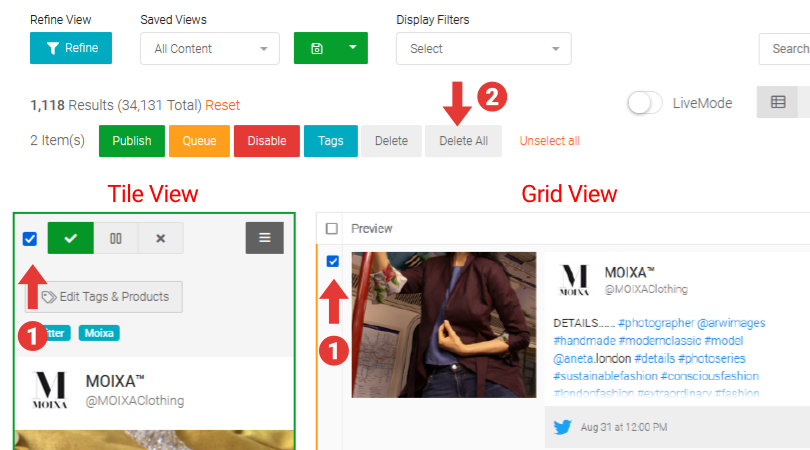The height and width of the screenshot is (450, 810).
Task: Click the Unselect all link
Action: point(549,141)
